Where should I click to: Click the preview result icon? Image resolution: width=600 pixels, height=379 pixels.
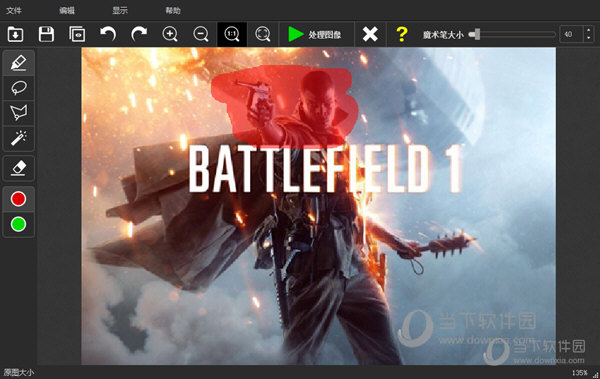point(77,34)
